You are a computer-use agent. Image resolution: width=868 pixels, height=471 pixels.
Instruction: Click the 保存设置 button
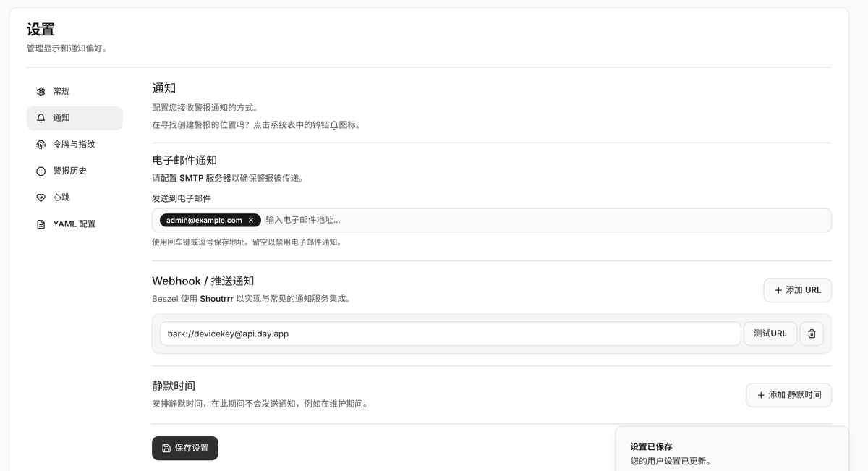[184, 448]
